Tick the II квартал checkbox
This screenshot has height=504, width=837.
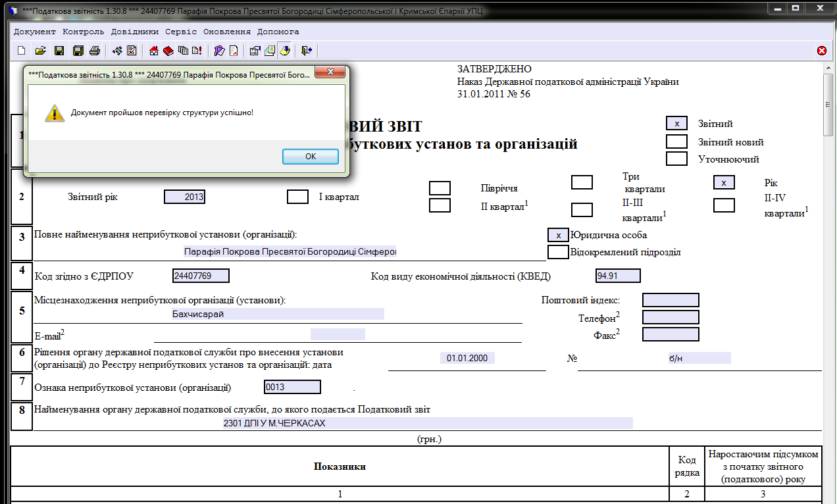pyautogui.click(x=440, y=205)
